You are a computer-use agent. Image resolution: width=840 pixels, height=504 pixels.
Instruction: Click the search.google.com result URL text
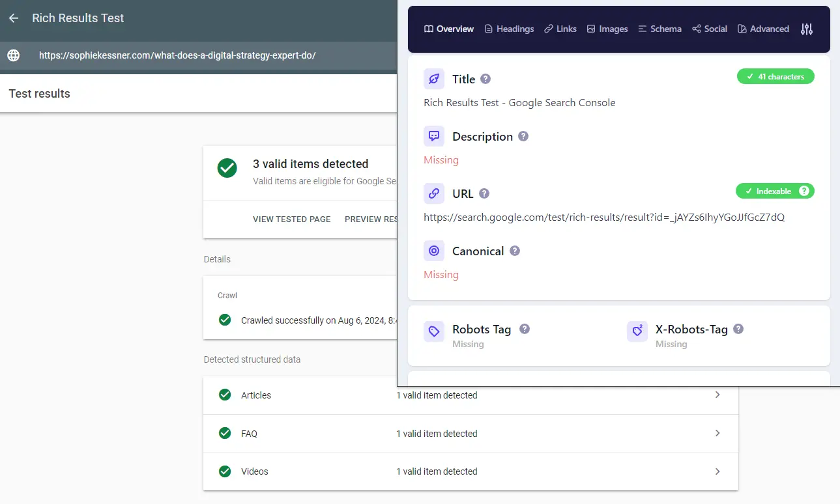point(604,217)
